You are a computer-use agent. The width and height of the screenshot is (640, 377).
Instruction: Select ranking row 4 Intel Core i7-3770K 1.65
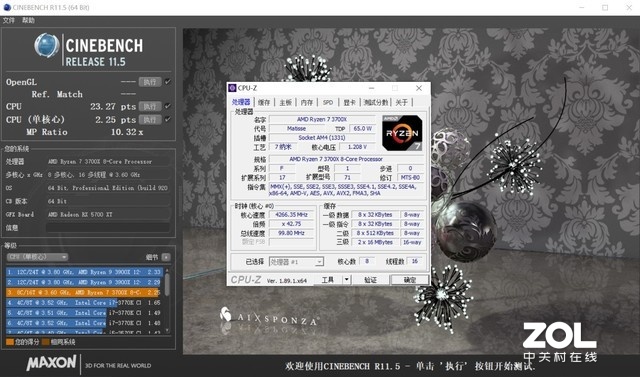(84, 302)
